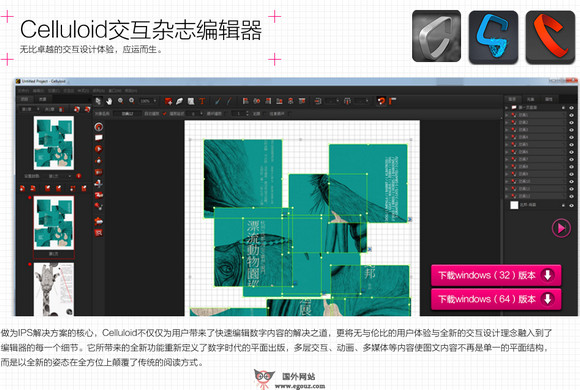
Task: Expand layer item 6 triangle
Action: tap(507, 152)
